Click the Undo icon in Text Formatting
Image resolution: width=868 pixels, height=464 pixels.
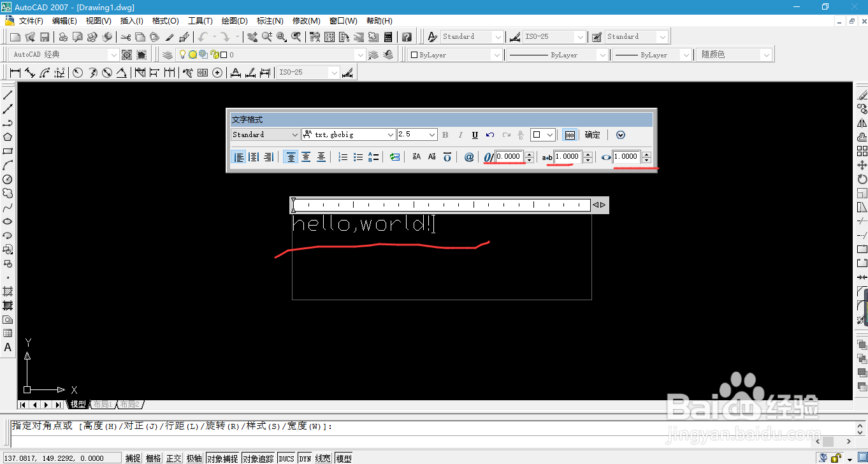[490, 135]
